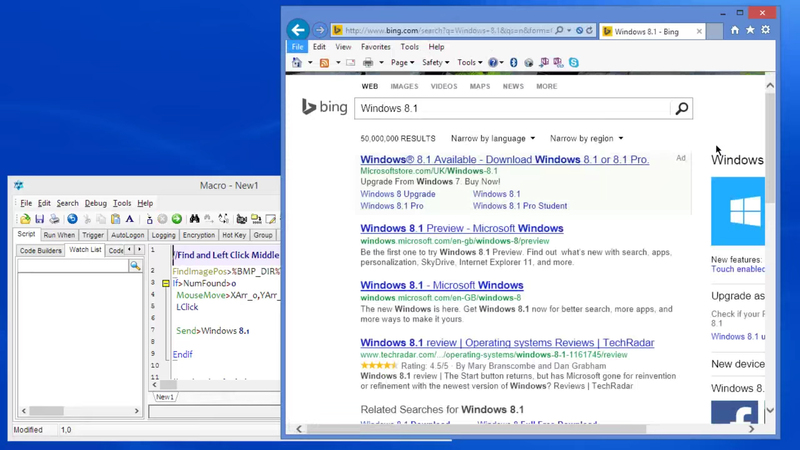Open the Favorites menu in Internet Explorer

click(376, 47)
